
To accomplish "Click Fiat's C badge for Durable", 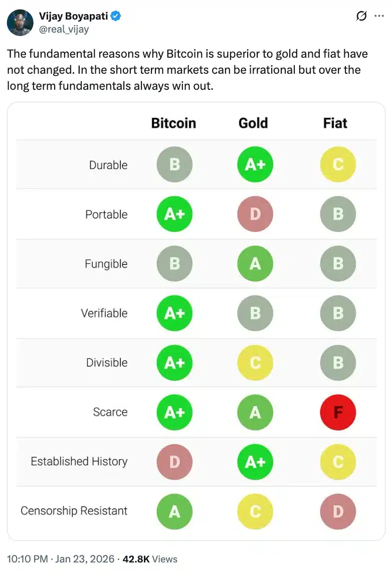I will 338,164.
